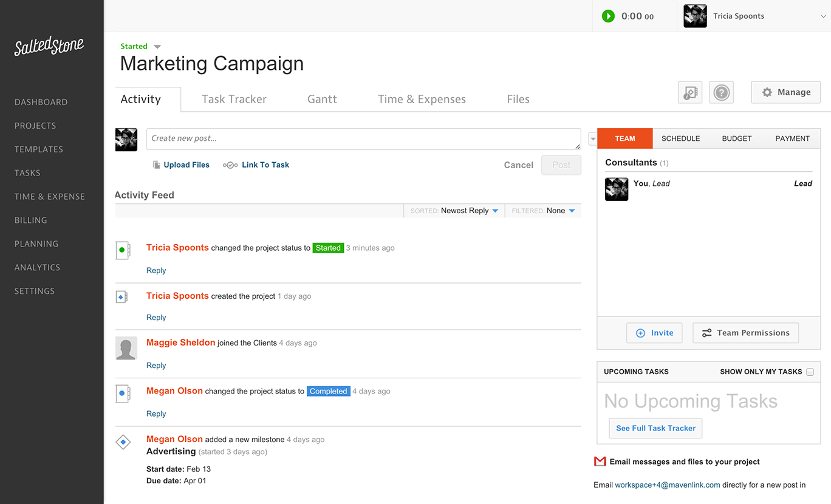Viewport: 831px width, 504px height.
Task: Expand the Tricia Spoonts user menu
Action: point(823,16)
